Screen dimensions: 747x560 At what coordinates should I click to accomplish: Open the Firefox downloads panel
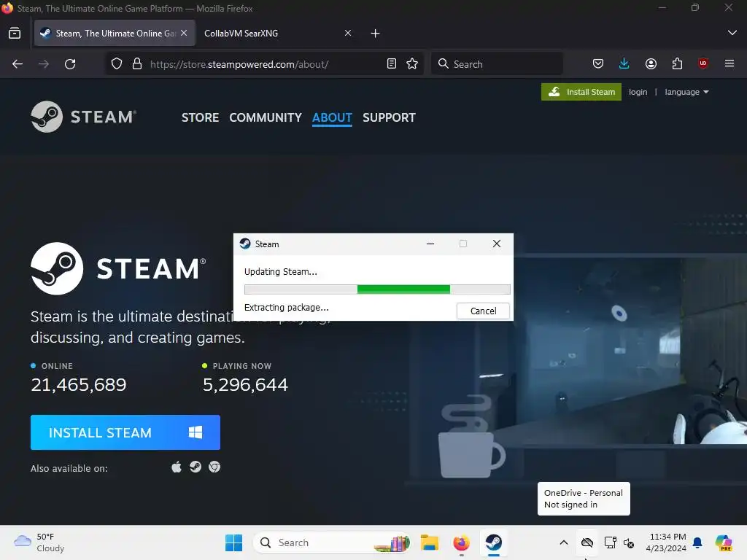pyautogui.click(x=624, y=64)
